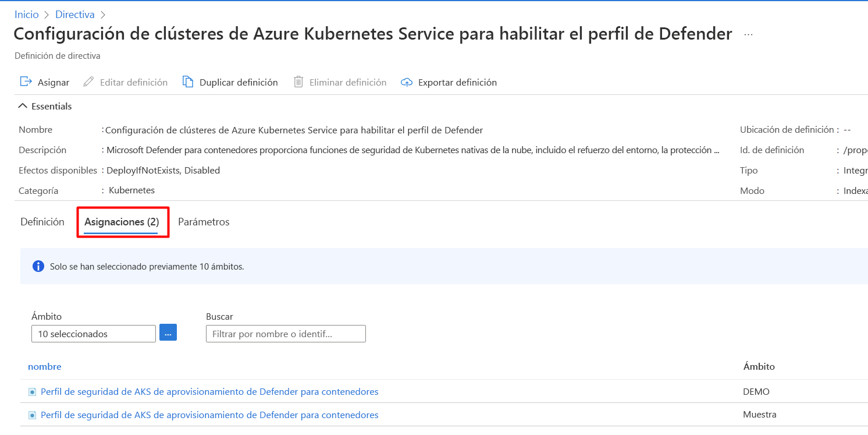Click the DEMO scope cell
Screen dimensions: 868x435
pos(756,392)
